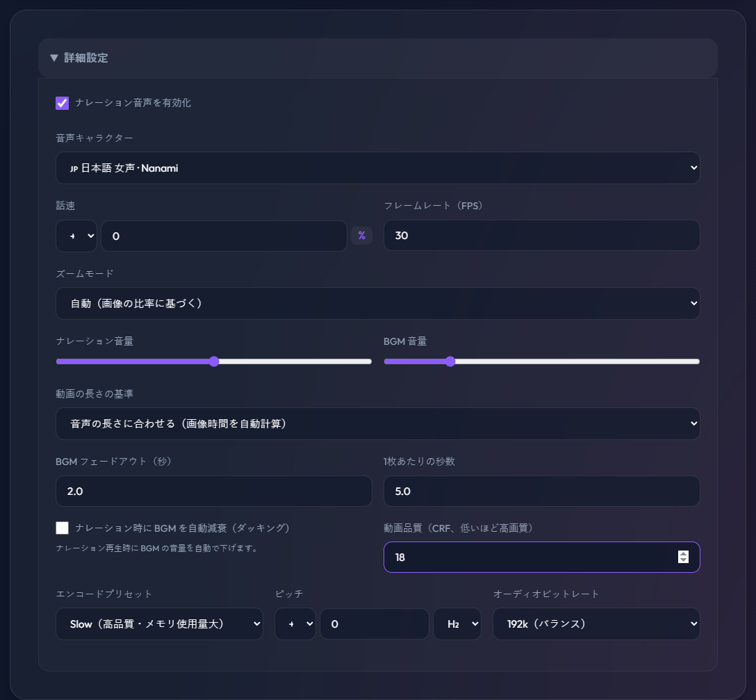Open the ズームモード dropdown
Image resolution: width=756 pixels, height=700 pixels.
[x=377, y=304]
